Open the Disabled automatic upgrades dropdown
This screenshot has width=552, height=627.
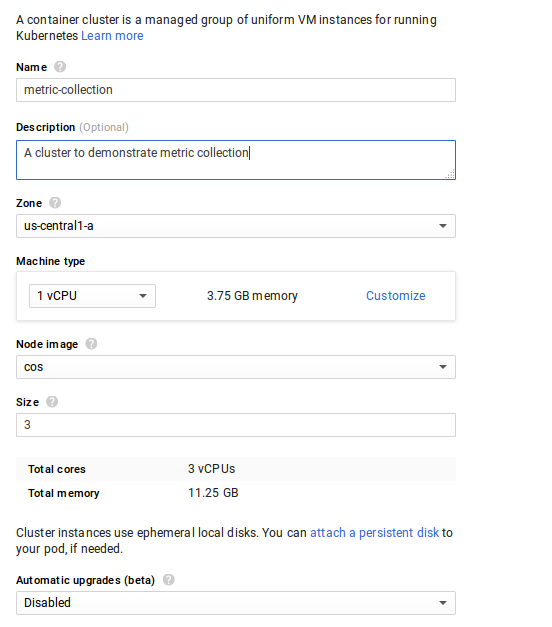[x=236, y=603]
